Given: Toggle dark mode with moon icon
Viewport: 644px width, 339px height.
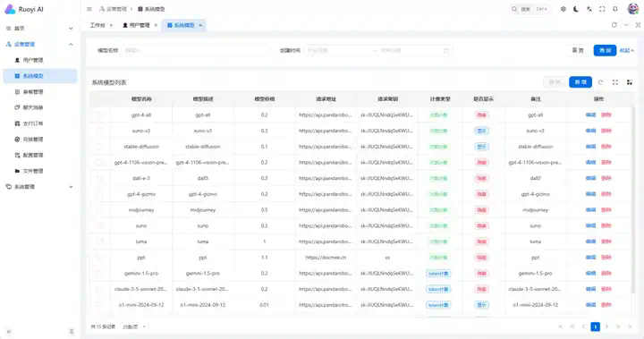Looking at the screenshot, I should [x=576, y=9].
